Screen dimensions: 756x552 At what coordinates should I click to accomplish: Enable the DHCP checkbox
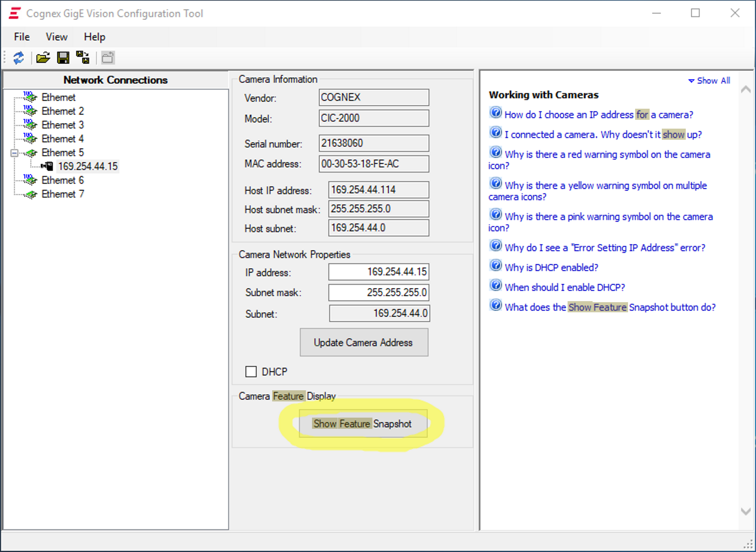click(x=251, y=371)
